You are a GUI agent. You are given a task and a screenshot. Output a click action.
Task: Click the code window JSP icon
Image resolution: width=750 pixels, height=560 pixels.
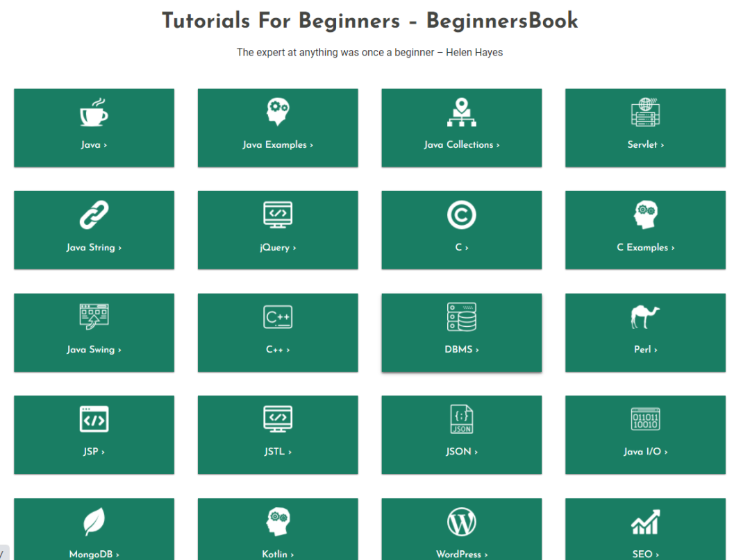(x=94, y=419)
